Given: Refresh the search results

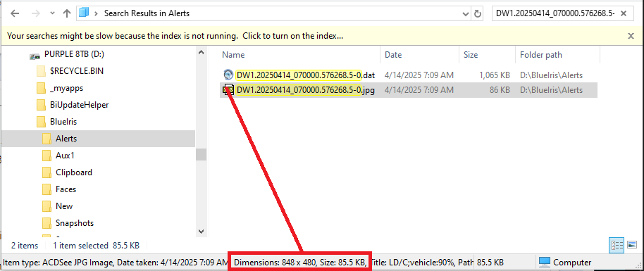Looking at the screenshot, I should 477,13.
